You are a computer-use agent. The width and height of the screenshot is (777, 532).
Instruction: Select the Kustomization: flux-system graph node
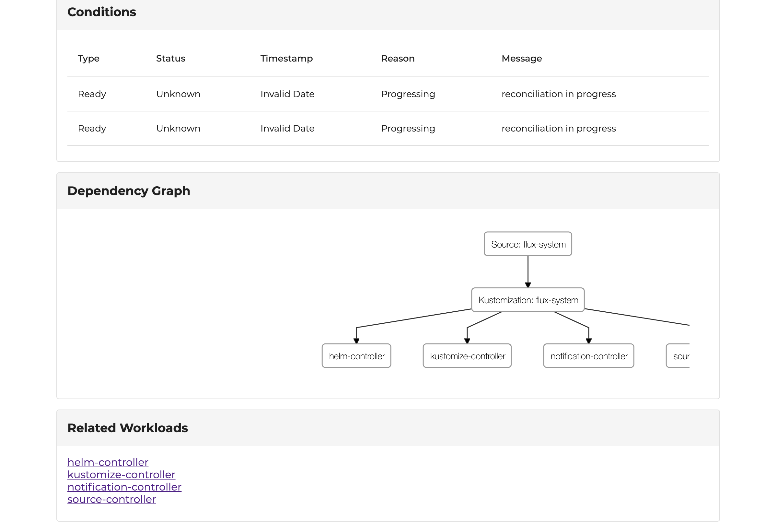point(527,300)
